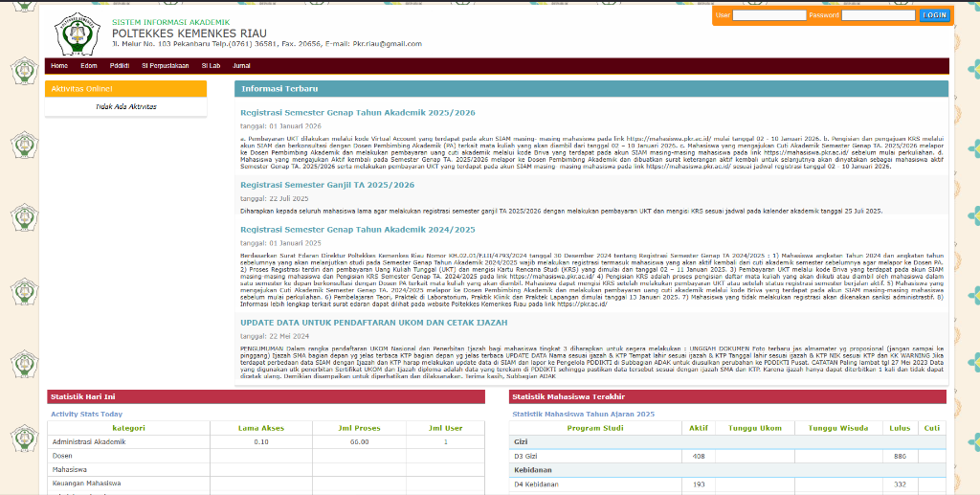Select the 'Dosen' row label
Viewport: 980px width, 495px height.
tap(62, 456)
